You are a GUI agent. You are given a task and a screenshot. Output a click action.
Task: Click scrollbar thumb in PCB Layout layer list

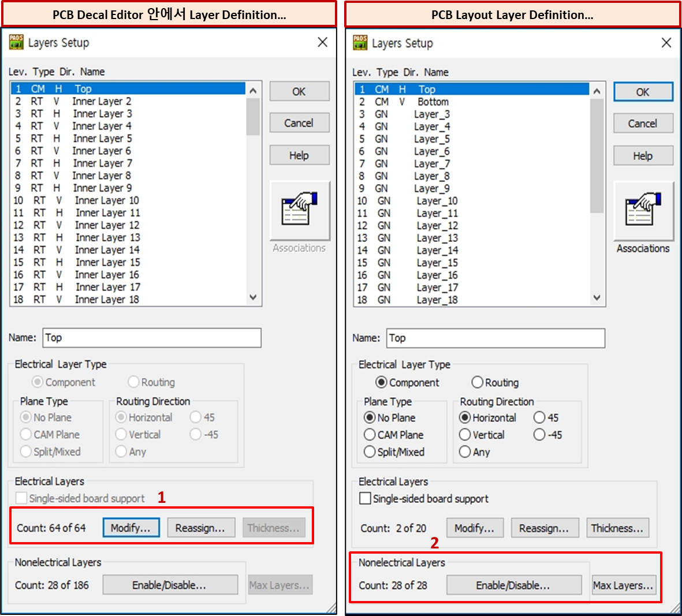click(597, 156)
